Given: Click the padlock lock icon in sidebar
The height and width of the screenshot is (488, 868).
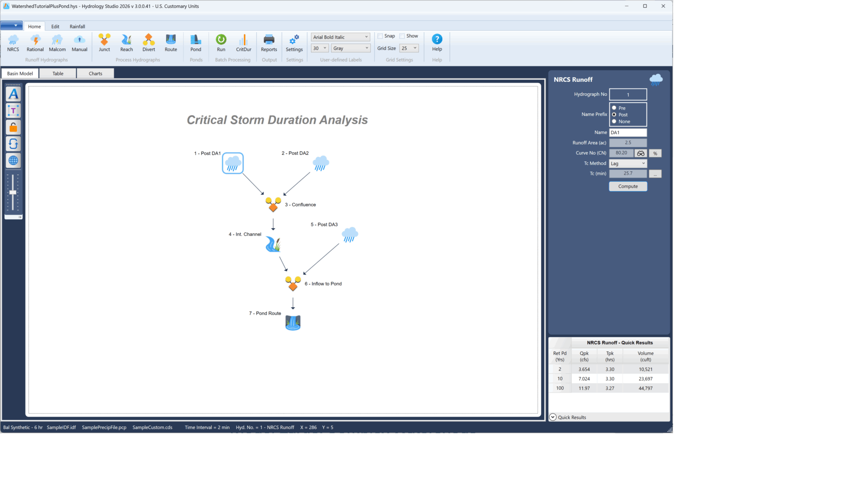Looking at the screenshot, I should [x=14, y=127].
